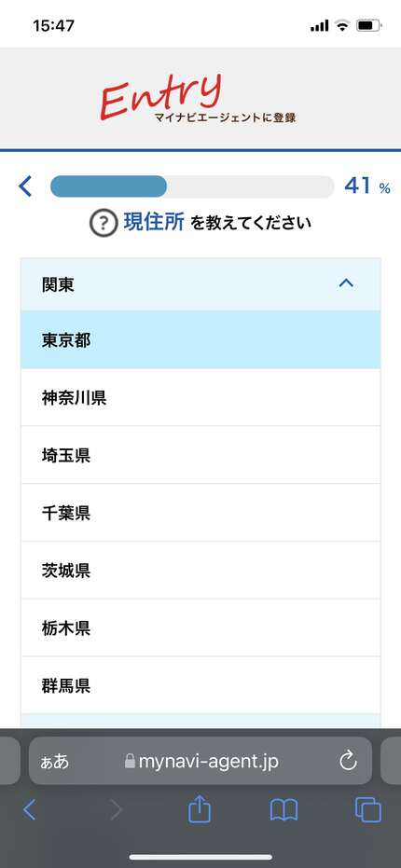Tap 群馬県 prefecture row

[x=200, y=685]
